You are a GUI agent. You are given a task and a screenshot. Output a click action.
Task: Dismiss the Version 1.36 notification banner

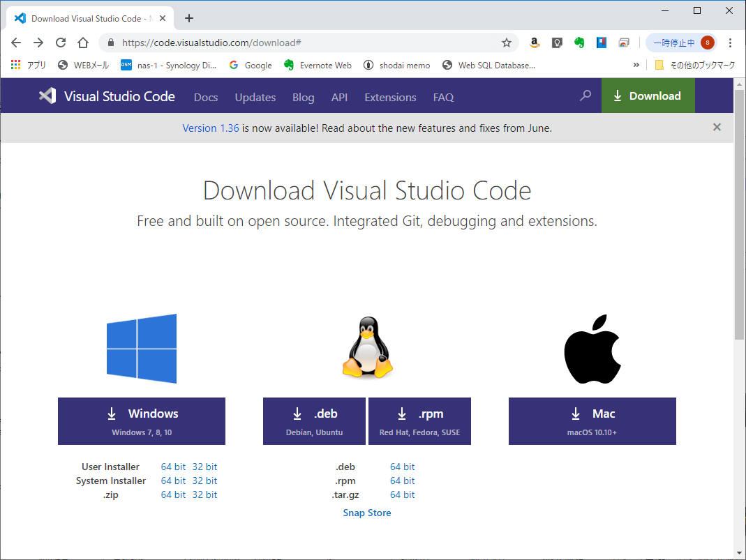(x=717, y=128)
